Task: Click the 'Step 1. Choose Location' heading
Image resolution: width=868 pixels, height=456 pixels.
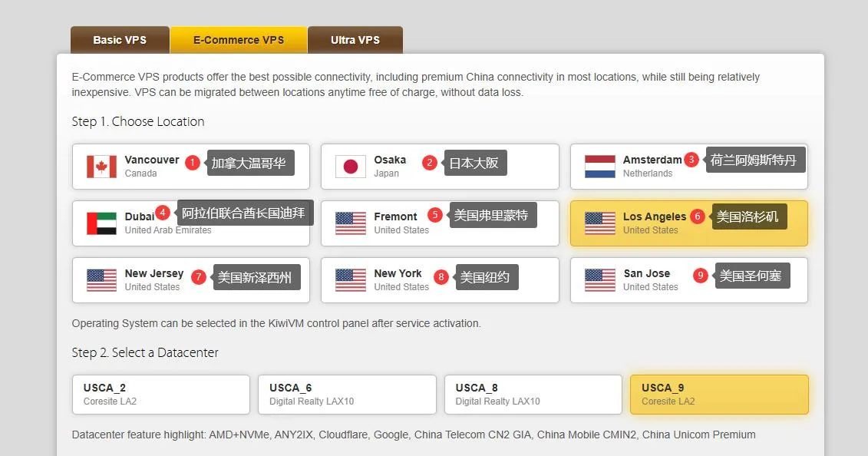Action: coord(138,122)
